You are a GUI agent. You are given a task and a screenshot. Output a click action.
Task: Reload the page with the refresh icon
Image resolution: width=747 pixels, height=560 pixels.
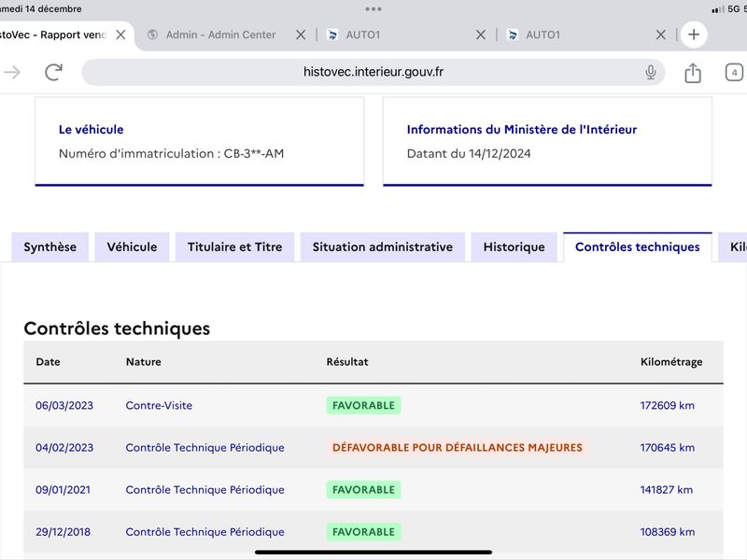[53, 73]
